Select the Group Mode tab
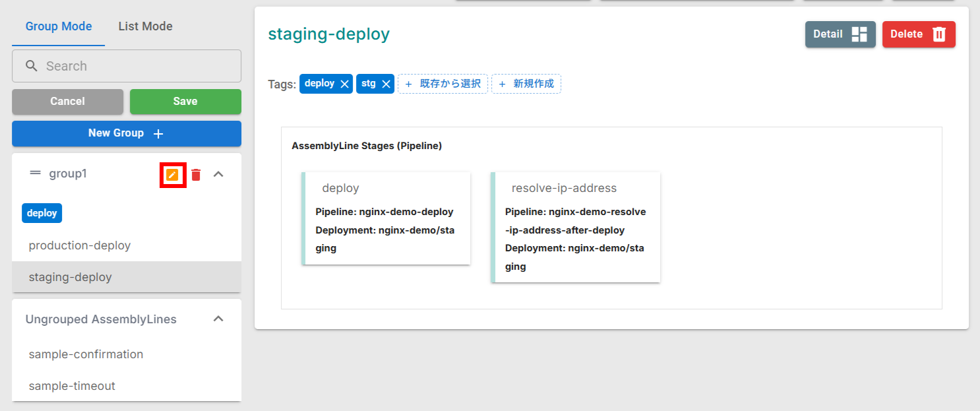 [58, 26]
